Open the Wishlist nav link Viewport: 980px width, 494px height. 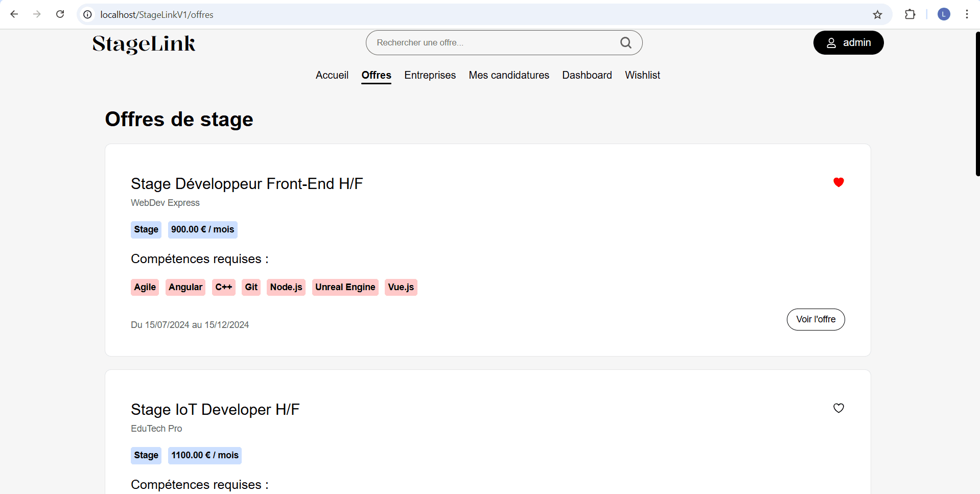tap(642, 75)
